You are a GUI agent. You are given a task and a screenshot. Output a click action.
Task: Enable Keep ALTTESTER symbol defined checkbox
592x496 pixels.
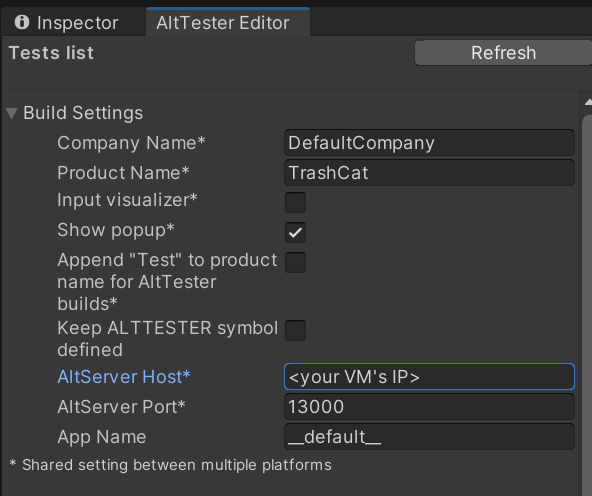(295, 330)
